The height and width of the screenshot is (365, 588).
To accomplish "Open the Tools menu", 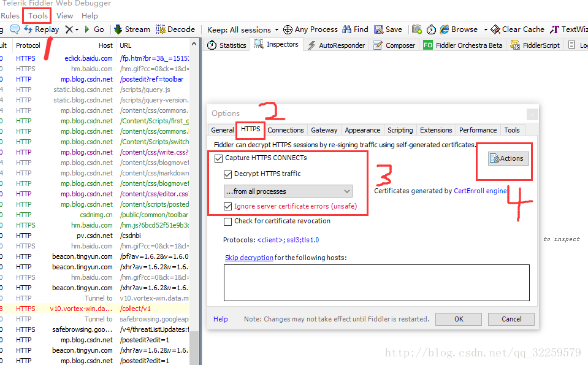I will 38,16.
